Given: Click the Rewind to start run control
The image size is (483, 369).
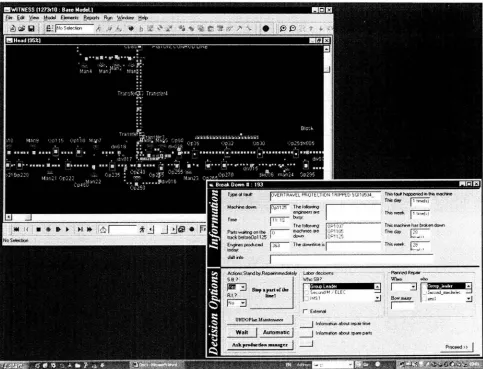Looking at the screenshot, I should pyautogui.click(x=16, y=229).
